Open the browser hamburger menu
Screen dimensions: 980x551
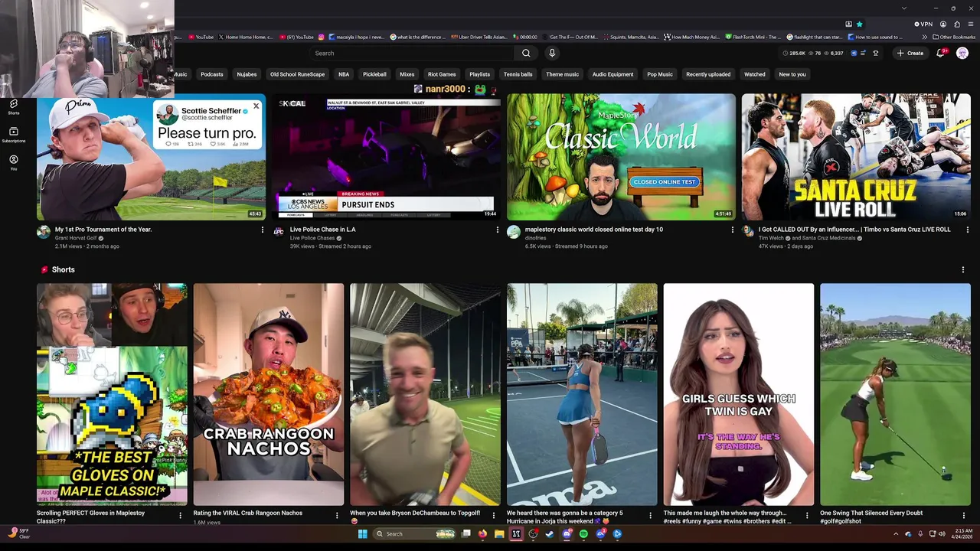970,24
